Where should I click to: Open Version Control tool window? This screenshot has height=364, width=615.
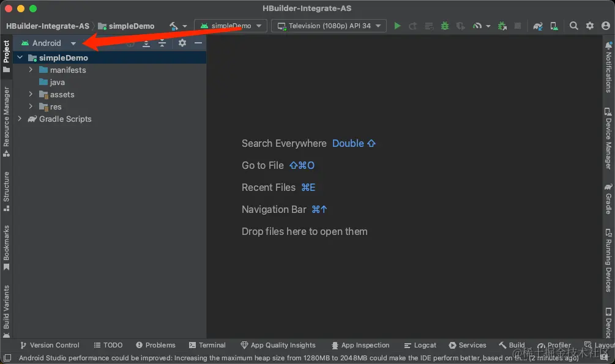coord(50,345)
